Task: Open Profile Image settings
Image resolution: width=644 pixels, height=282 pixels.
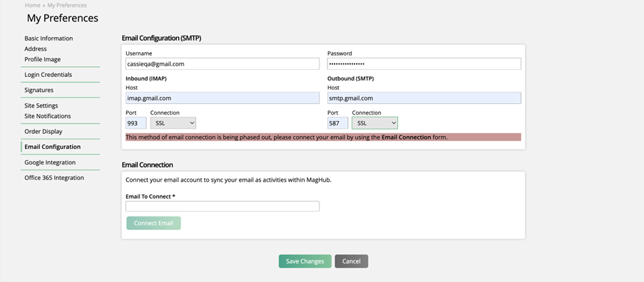Action: (42, 59)
